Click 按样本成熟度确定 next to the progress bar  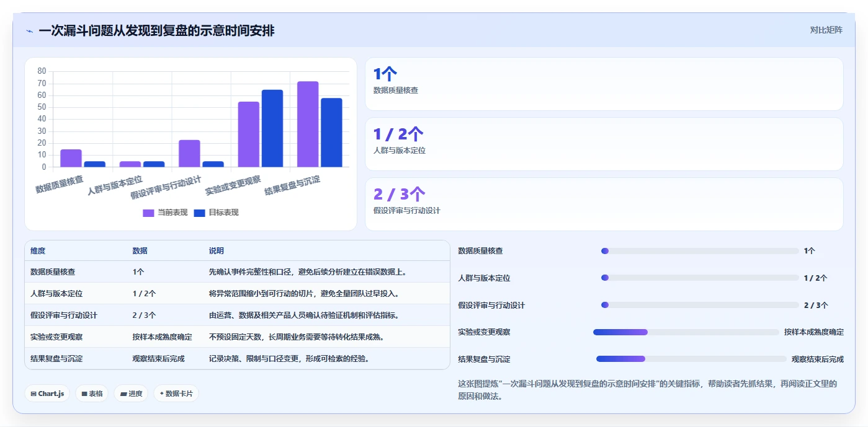pyautogui.click(x=814, y=332)
